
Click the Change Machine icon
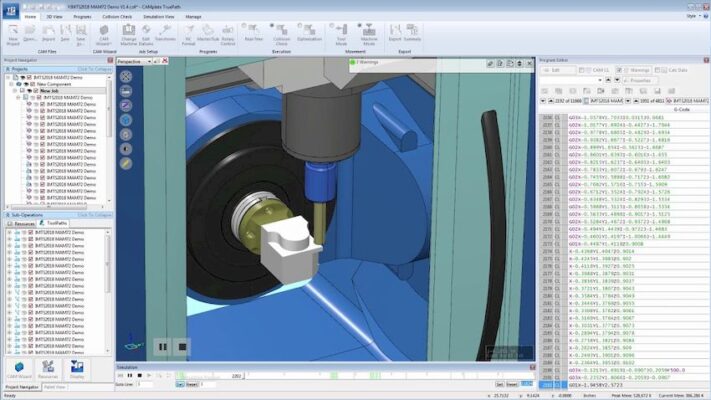tap(130, 38)
